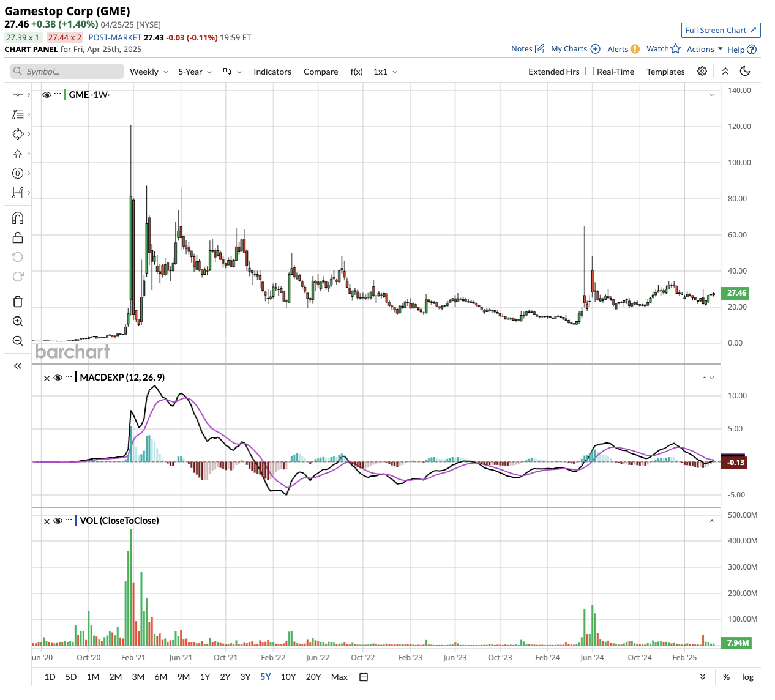775x700 pixels.
Task: Click the lock drawings icon
Action: 18,237
